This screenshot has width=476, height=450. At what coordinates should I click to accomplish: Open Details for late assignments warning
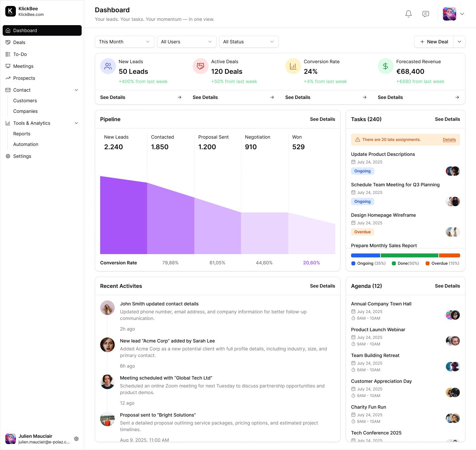click(x=449, y=140)
